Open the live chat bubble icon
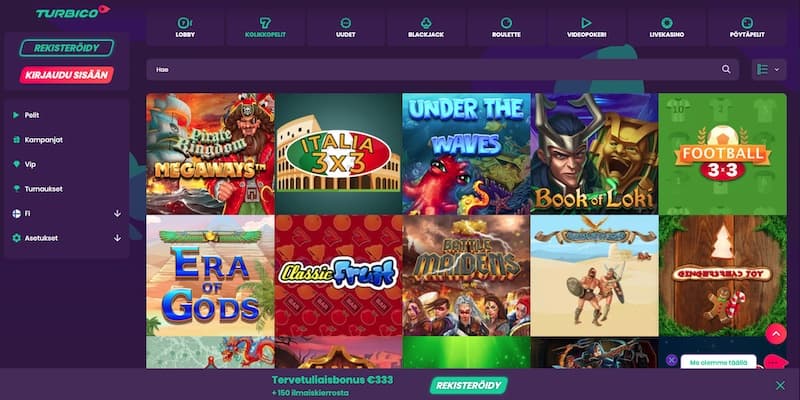Viewport: 800px width, 400px height. [x=775, y=362]
